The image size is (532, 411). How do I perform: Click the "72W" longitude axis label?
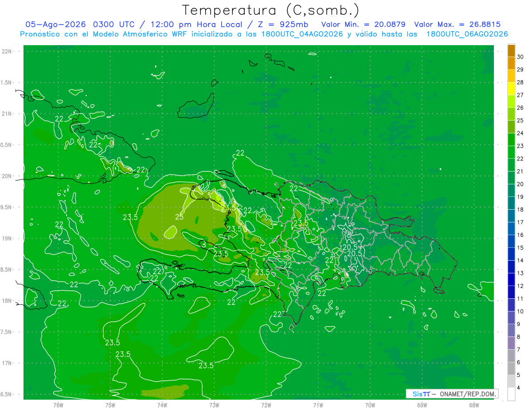click(266, 405)
